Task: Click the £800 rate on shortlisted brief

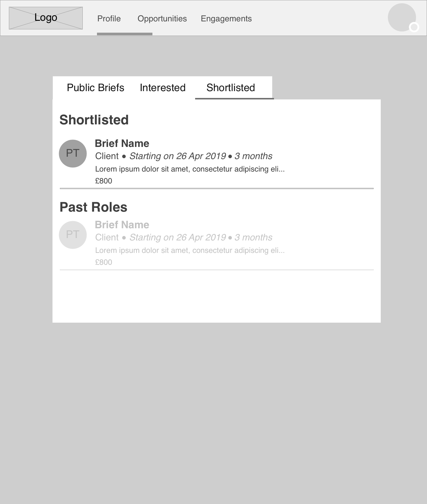Action: (x=103, y=181)
